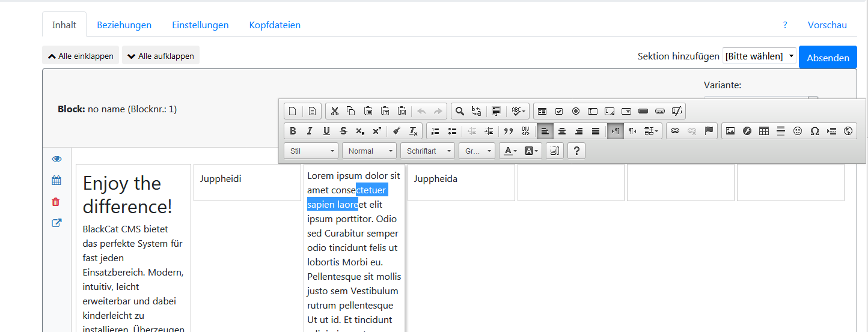This screenshot has height=332, width=868.
Task: Open Find with the magnifier icon
Action: tap(460, 111)
